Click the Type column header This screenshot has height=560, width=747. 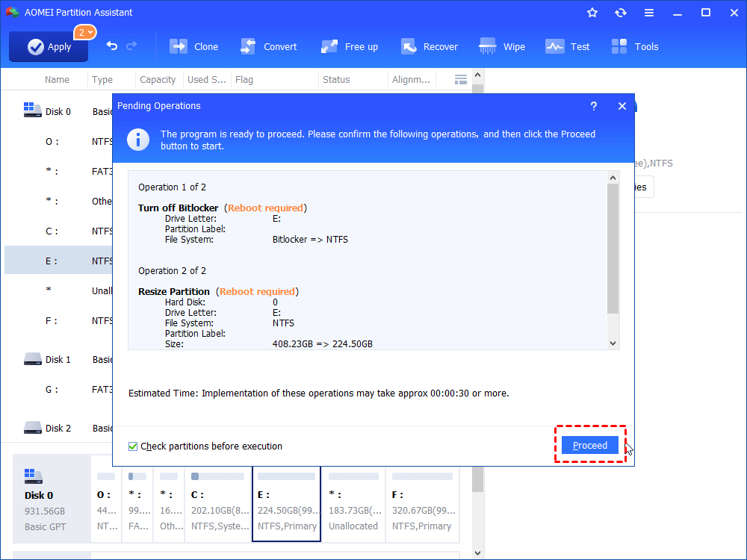click(x=102, y=80)
